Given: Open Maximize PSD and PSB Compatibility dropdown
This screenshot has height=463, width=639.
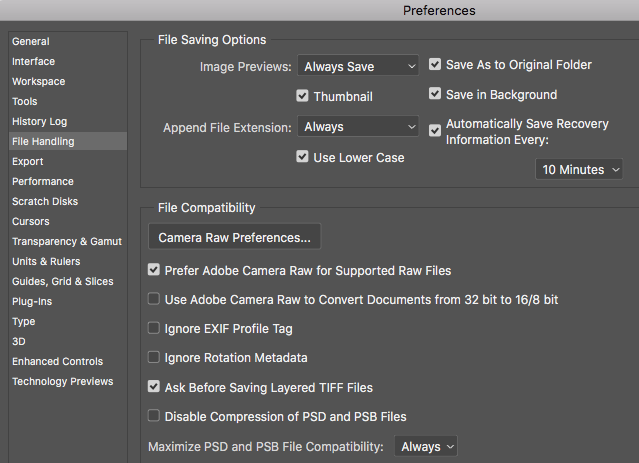Looking at the screenshot, I should tap(426, 446).
